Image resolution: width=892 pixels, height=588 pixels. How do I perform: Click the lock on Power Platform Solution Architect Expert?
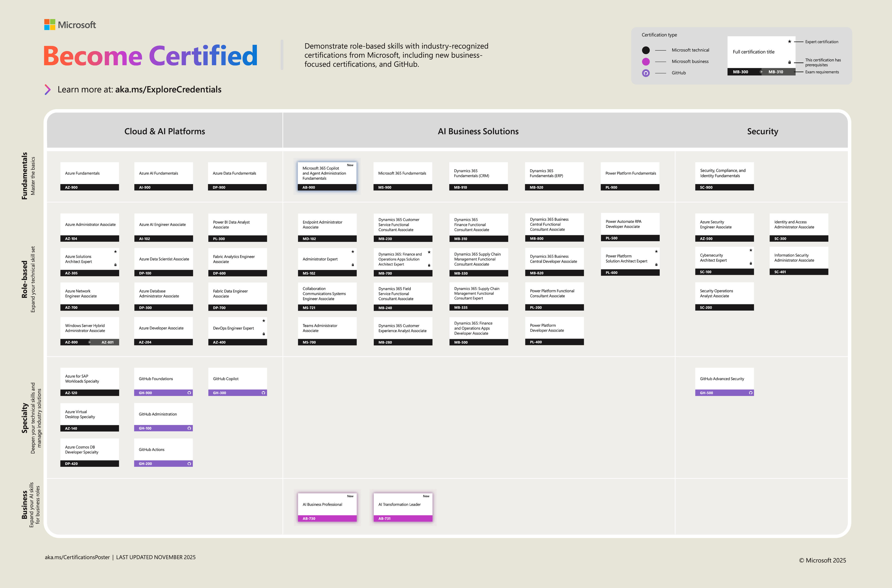coord(656,264)
